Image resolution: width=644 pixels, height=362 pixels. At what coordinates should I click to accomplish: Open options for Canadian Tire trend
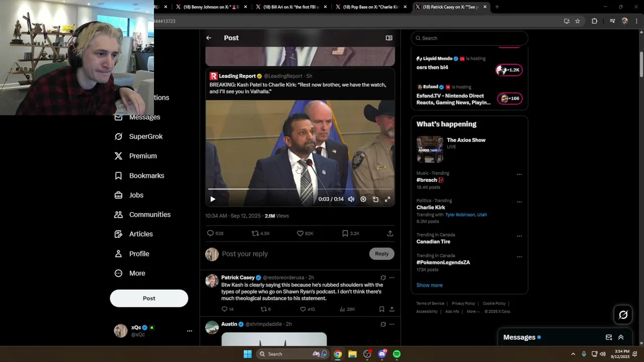pyautogui.click(x=519, y=236)
